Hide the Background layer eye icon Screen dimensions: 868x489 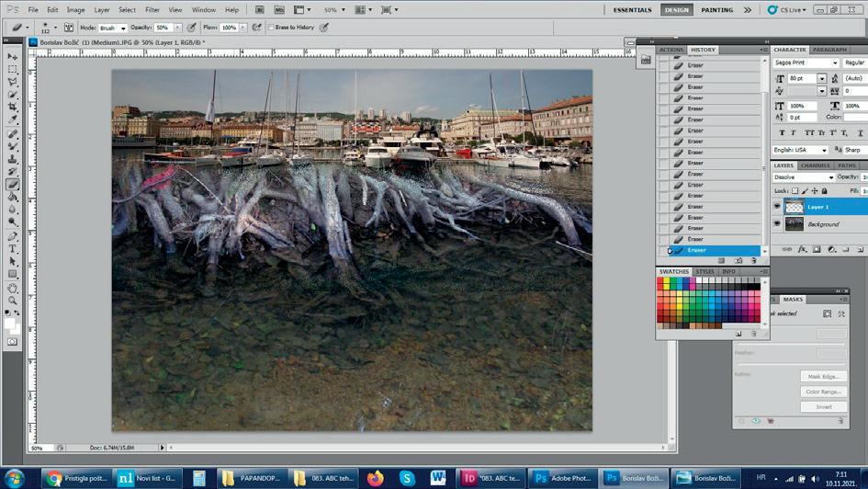pos(777,224)
